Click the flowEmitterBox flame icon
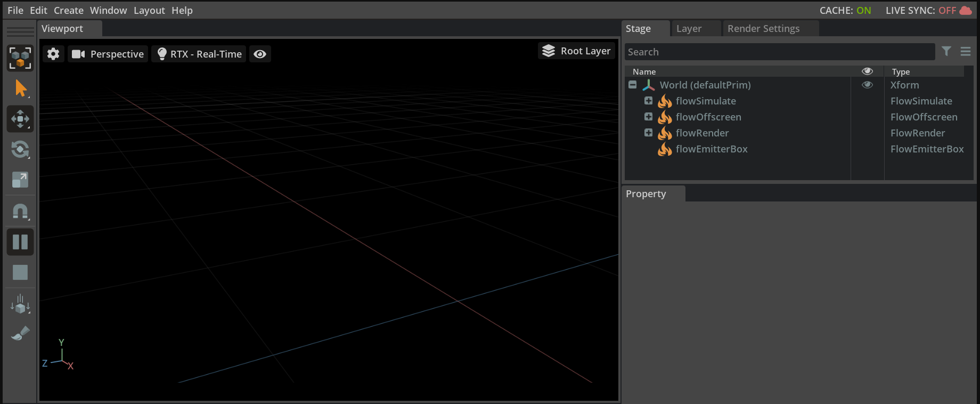980x404 pixels. tap(665, 149)
